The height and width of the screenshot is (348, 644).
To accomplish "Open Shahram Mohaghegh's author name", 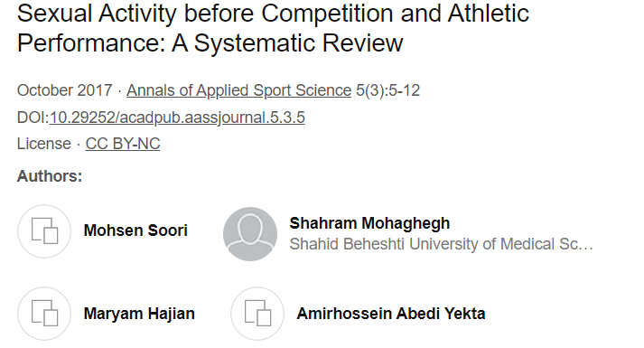I will click(369, 223).
